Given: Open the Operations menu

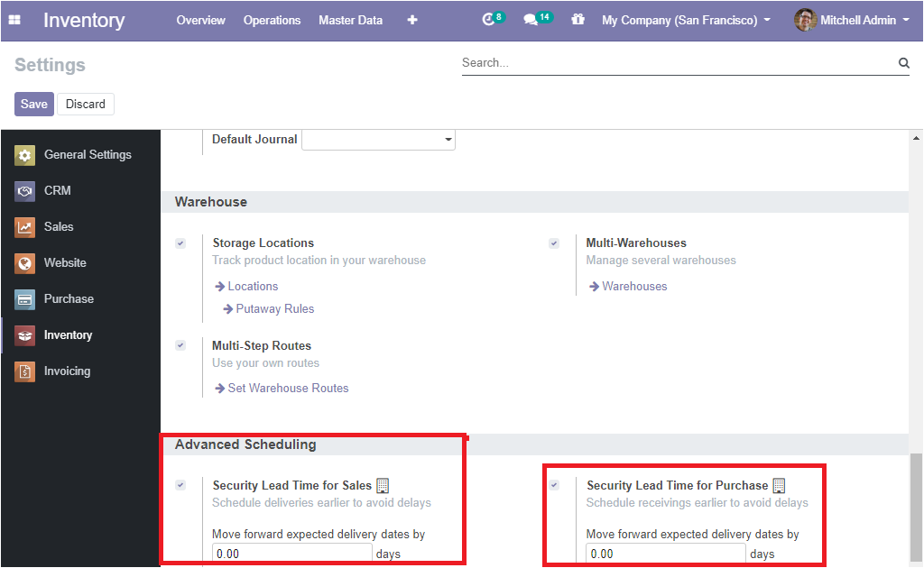Looking at the screenshot, I should pos(272,20).
